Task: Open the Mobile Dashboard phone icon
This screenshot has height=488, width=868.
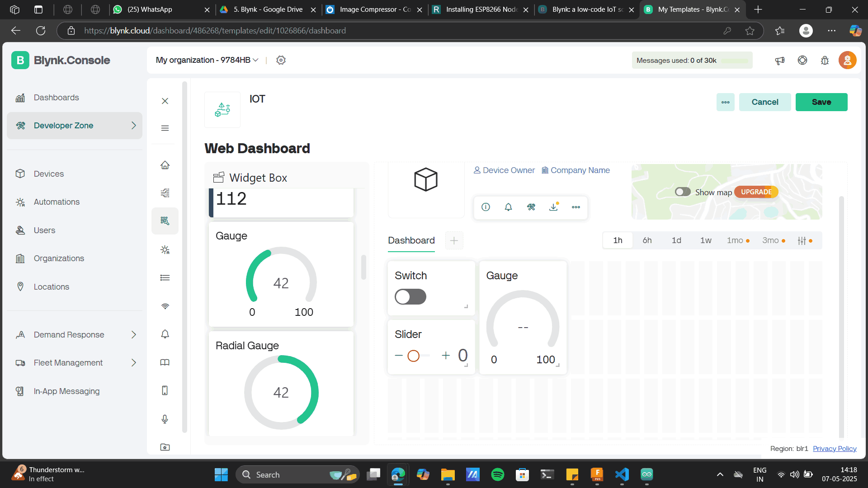Action: click(165, 391)
